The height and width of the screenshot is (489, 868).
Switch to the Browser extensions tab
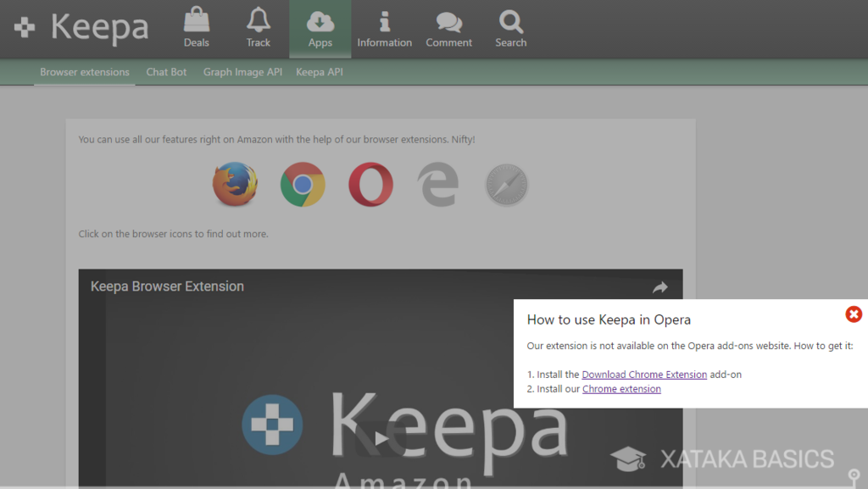pos(85,72)
